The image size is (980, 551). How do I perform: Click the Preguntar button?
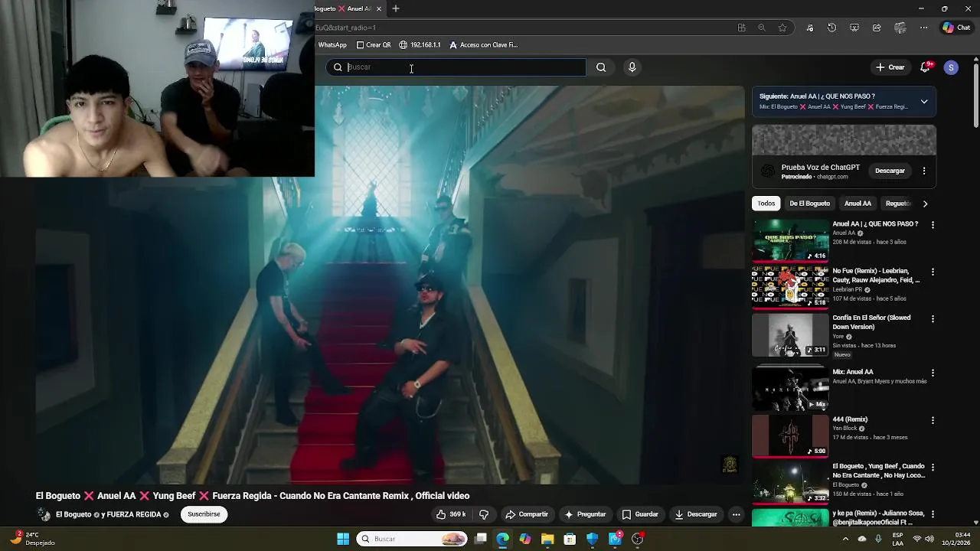pos(585,514)
